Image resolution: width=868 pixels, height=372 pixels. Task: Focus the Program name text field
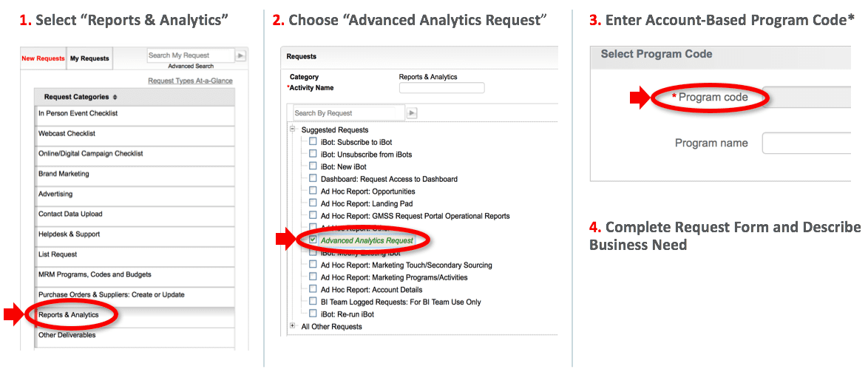pos(806,143)
